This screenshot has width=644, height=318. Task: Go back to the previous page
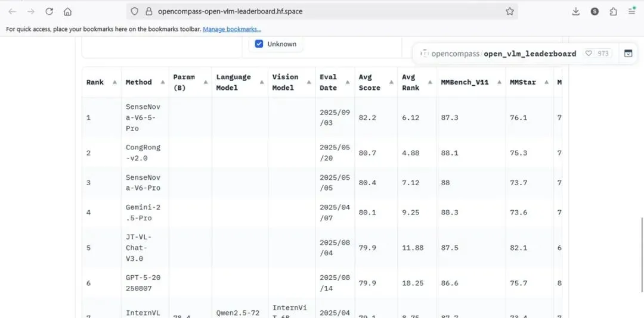(x=13, y=11)
